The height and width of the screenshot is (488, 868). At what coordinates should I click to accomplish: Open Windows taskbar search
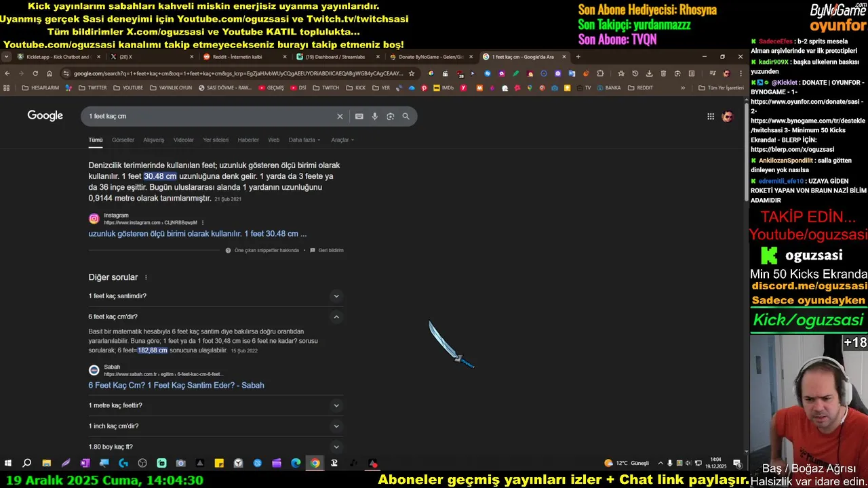26,464
